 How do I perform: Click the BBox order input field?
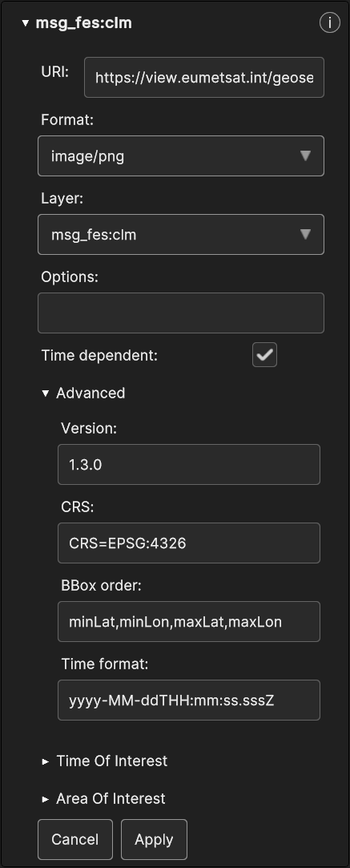tap(189, 622)
